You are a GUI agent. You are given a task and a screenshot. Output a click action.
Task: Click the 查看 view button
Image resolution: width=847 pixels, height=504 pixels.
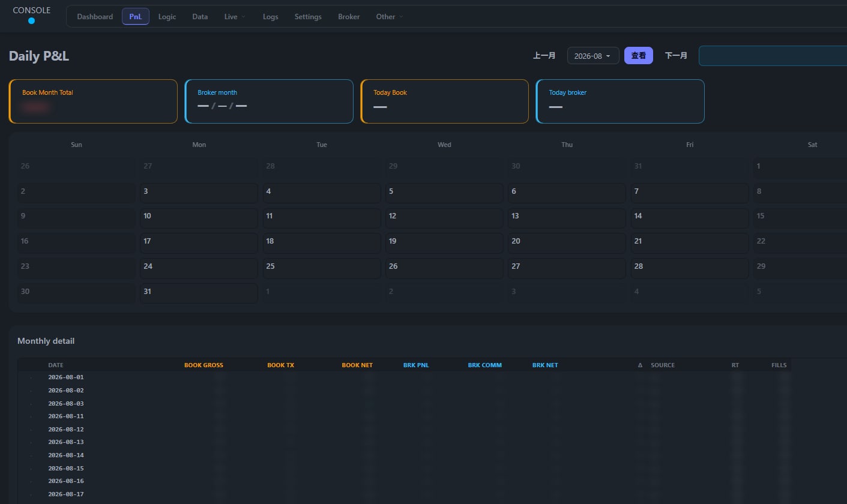(639, 56)
